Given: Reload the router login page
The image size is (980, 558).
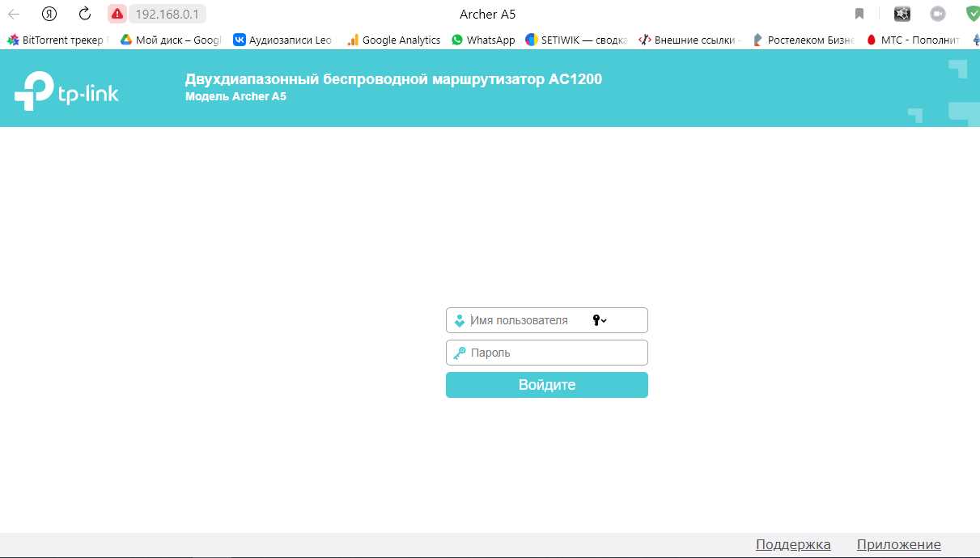Looking at the screenshot, I should click(85, 14).
